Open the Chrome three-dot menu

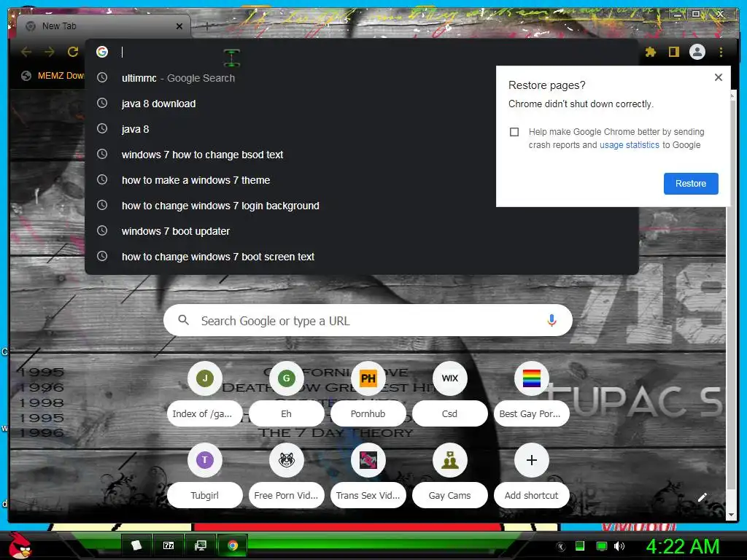click(721, 52)
